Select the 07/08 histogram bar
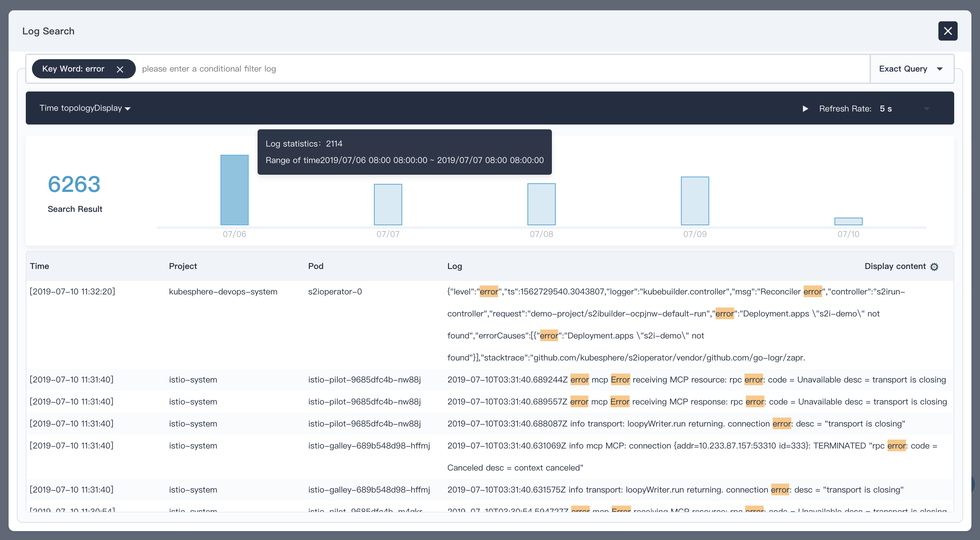This screenshot has width=980, height=540. [541, 204]
